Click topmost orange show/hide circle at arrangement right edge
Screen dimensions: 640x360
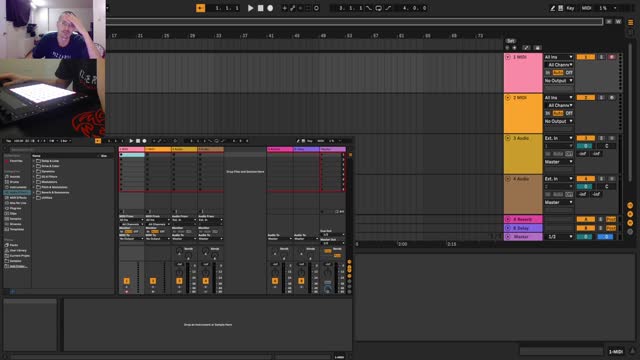click(x=630, y=205)
